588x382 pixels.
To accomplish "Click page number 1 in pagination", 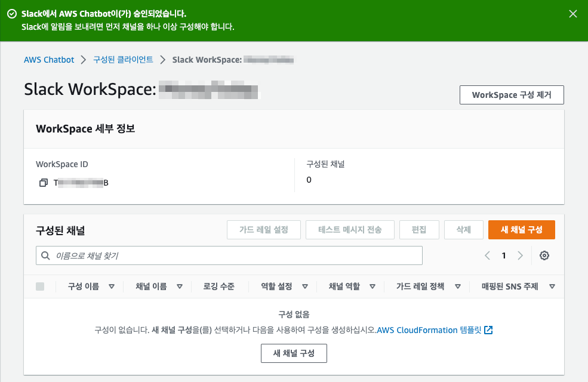I will 504,255.
